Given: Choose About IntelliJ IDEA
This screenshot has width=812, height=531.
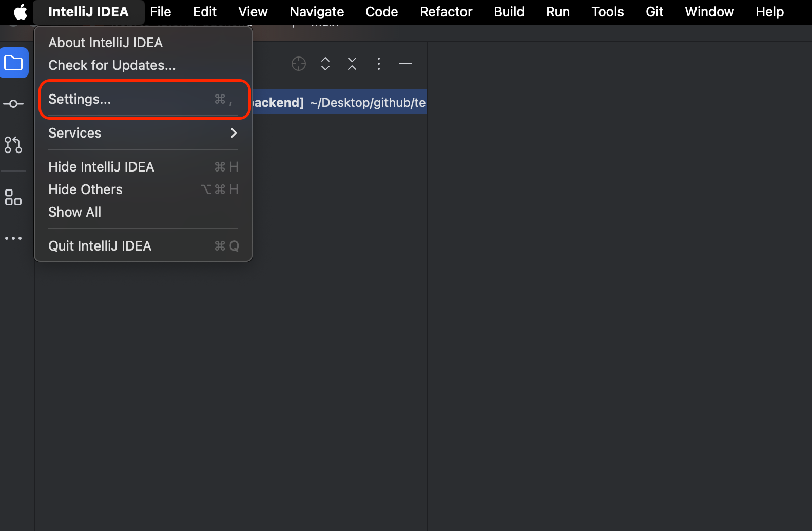Looking at the screenshot, I should click(x=143, y=43).
